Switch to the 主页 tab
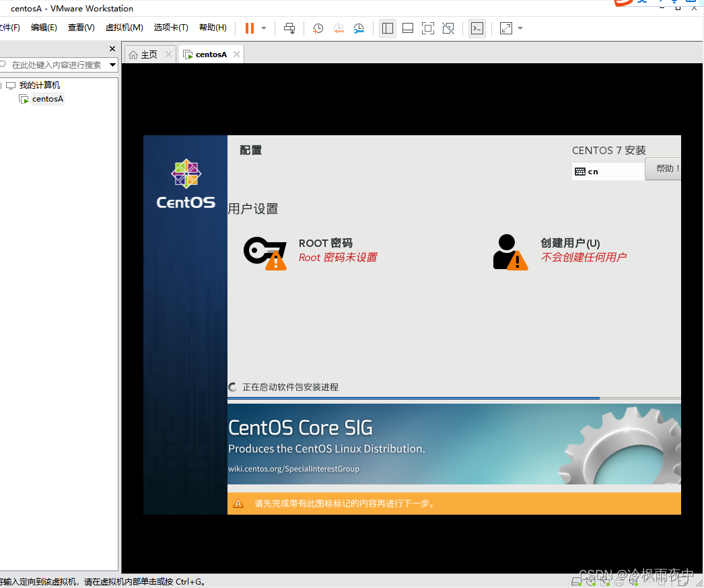This screenshot has width=704, height=588. coord(149,54)
